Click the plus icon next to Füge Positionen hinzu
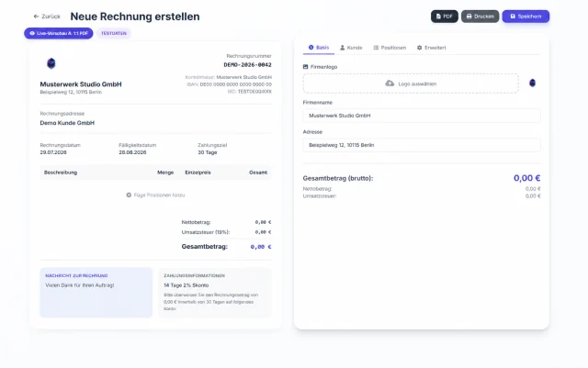 coord(129,195)
